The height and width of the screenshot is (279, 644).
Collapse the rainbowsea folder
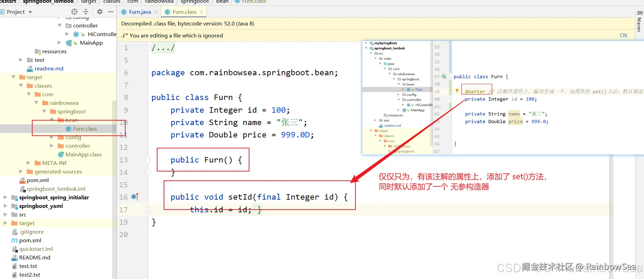(36, 103)
